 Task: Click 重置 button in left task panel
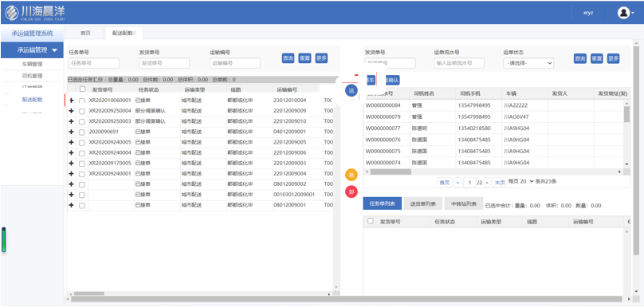(304, 58)
